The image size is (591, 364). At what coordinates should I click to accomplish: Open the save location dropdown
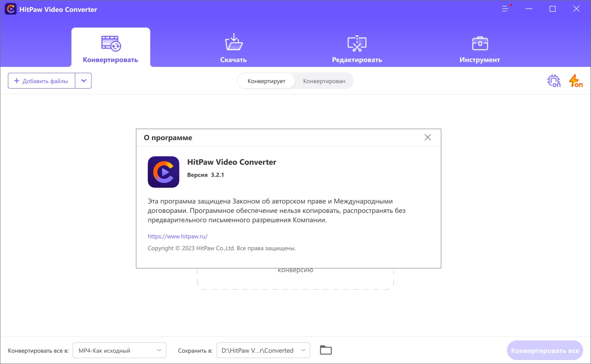coord(263,350)
